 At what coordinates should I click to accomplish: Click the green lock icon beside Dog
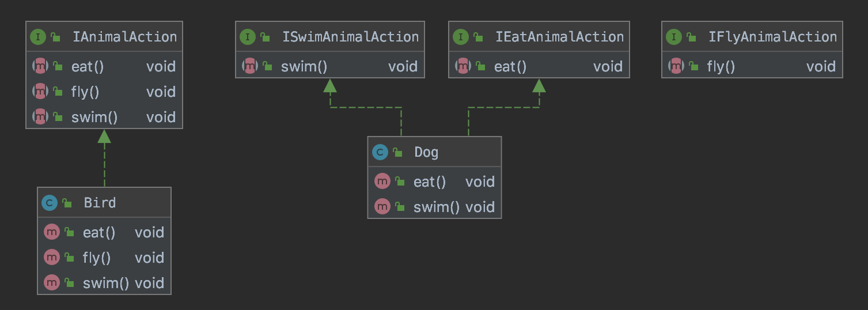398,153
